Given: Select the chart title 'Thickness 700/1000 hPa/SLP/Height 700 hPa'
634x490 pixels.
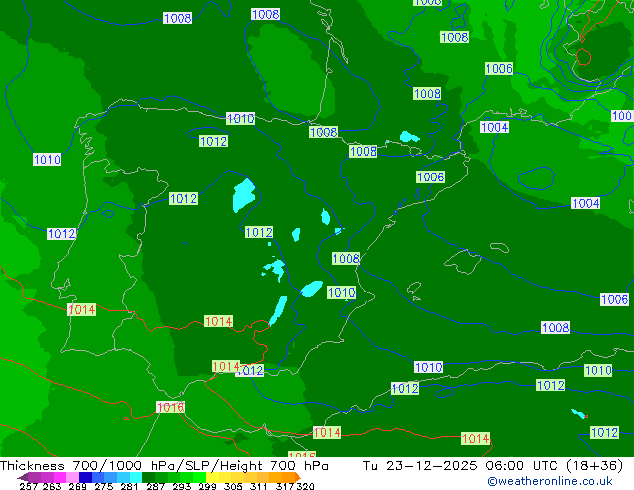Looking at the screenshot, I should 164,466.
